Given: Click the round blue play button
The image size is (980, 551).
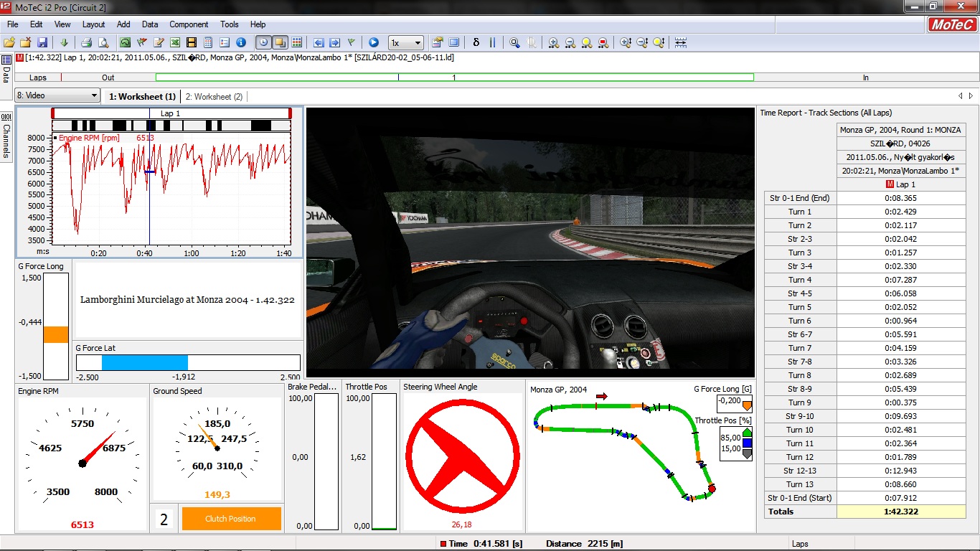Looking at the screenshot, I should pos(373,42).
